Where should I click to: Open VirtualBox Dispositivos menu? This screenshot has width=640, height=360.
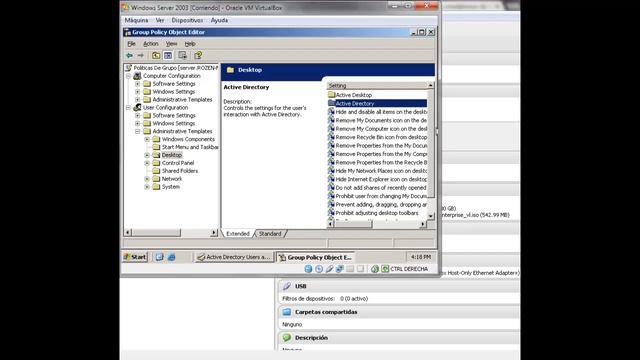(x=187, y=20)
